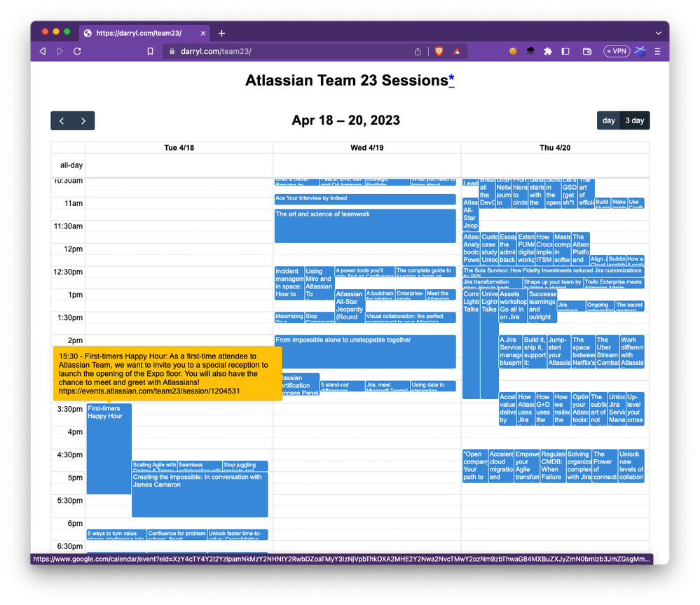The height and width of the screenshot is (605, 700).
Task: Switch to 3 day view
Action: pos(634,120)
